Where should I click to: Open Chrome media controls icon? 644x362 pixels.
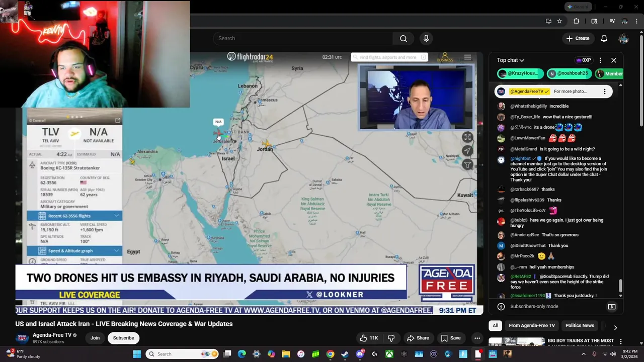tap(612, 21)
